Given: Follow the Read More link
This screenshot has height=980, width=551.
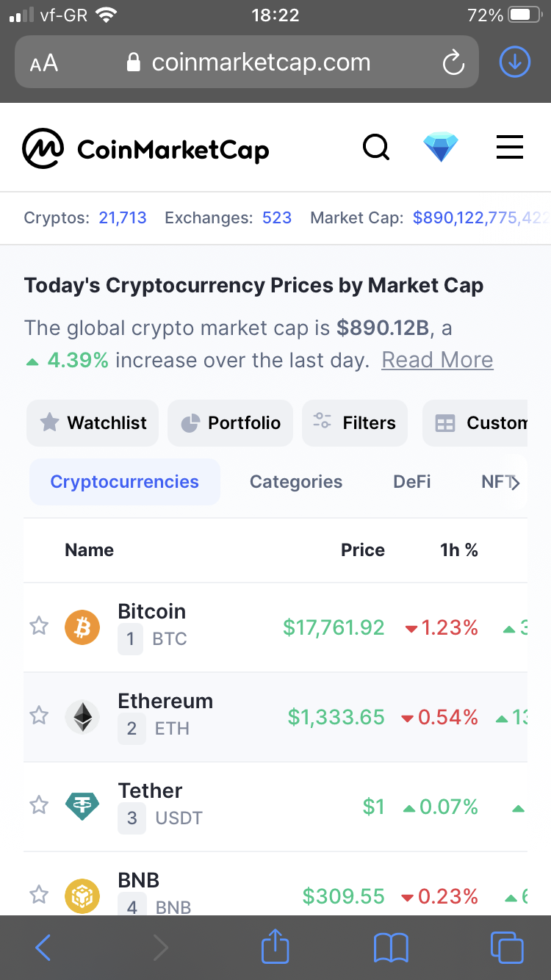Looking at the screenshot, I should pyautogui.click(x=438, y=360).
